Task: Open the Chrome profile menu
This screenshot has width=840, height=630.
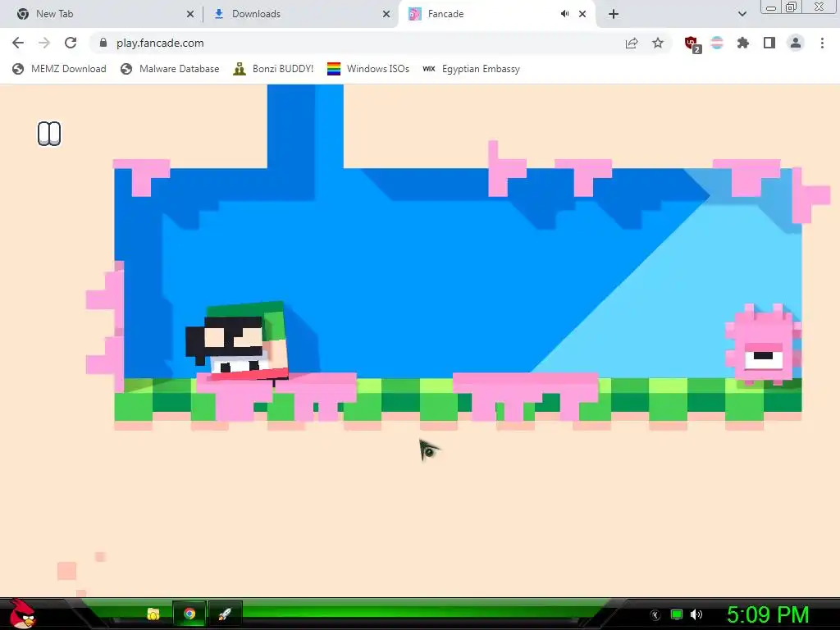Action: (x=796, y=43)
